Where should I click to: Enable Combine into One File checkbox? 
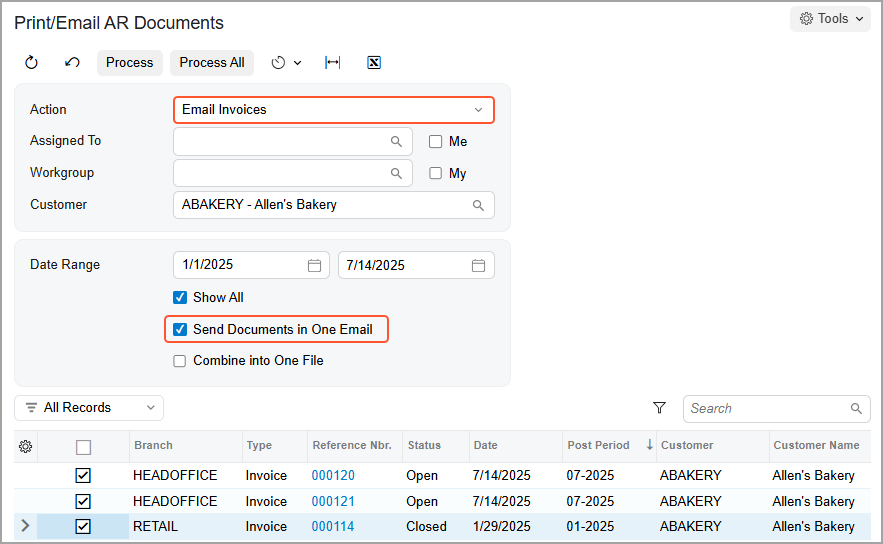[180, 361]
